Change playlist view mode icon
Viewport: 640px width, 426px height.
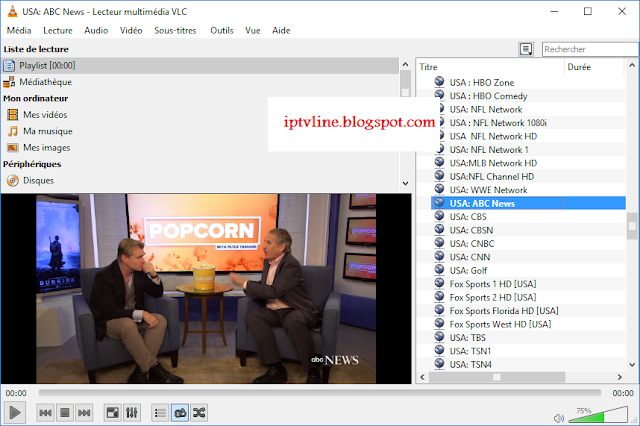[x=526, y=49]
